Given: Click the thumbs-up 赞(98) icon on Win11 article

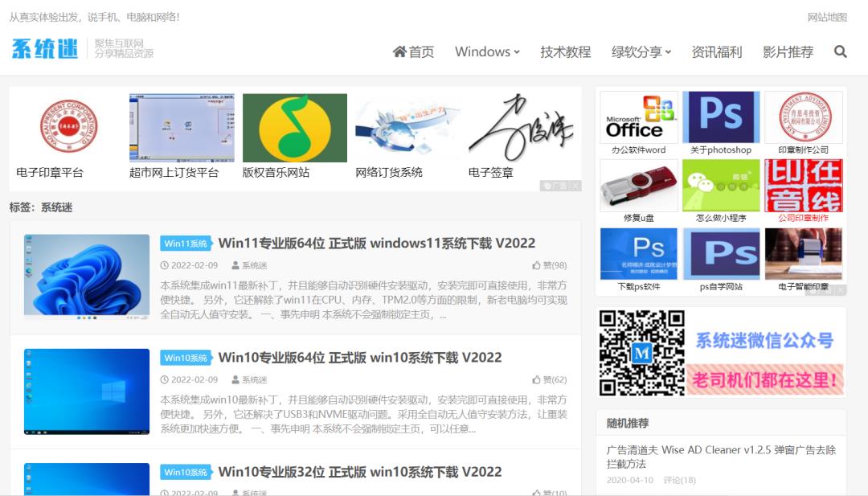Looking at the screenshot, I should (x=537, y=265).
